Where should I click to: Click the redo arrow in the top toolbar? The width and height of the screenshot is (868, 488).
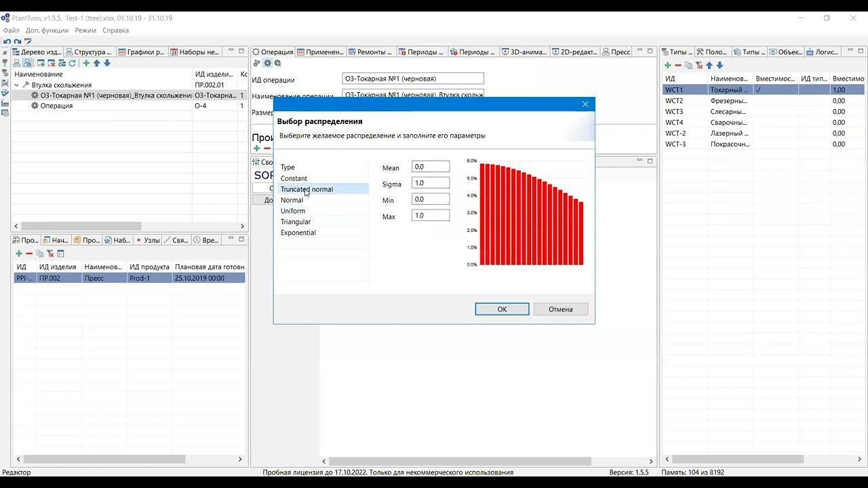[18, 41]
